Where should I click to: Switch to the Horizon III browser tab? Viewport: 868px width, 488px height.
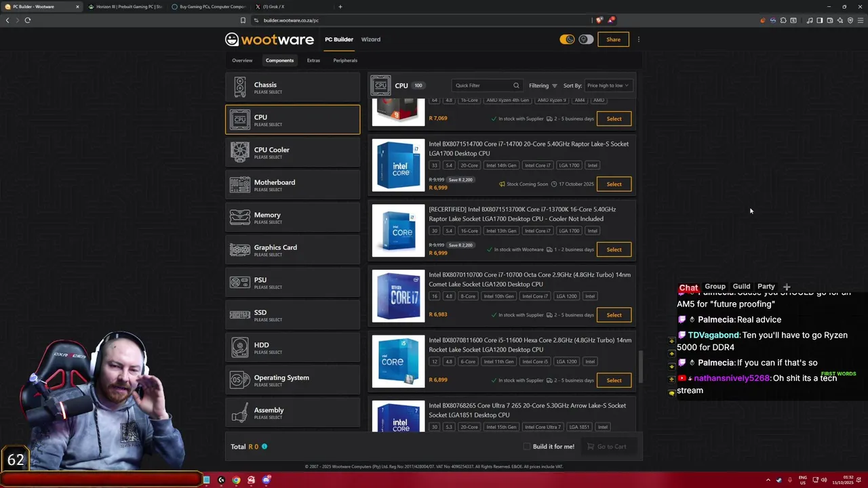click(x=125, y=7)
